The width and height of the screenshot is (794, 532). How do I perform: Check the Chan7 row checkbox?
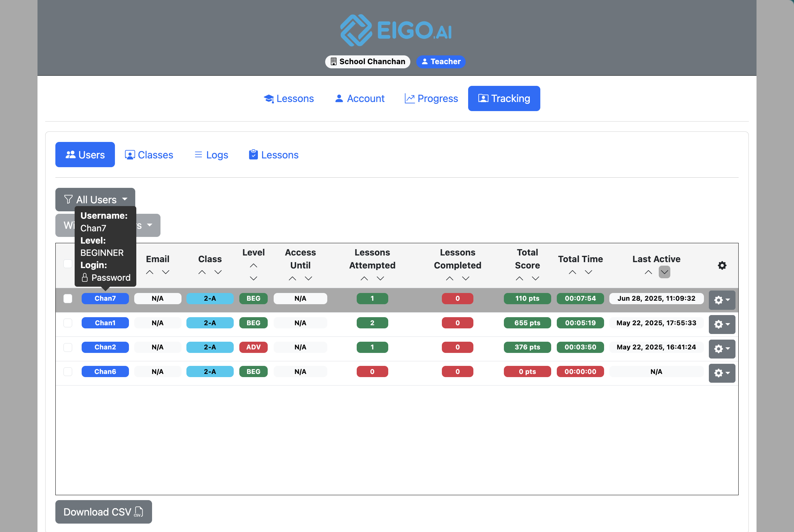[68, 299]
